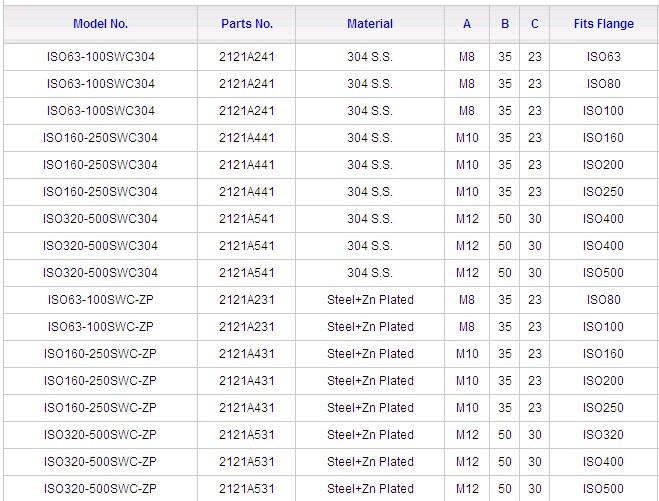The image size is (659, 501).
Task: Click the ISO500 flange cell in the Steel+Zn Plated row
Action: [x=603, y=489]
